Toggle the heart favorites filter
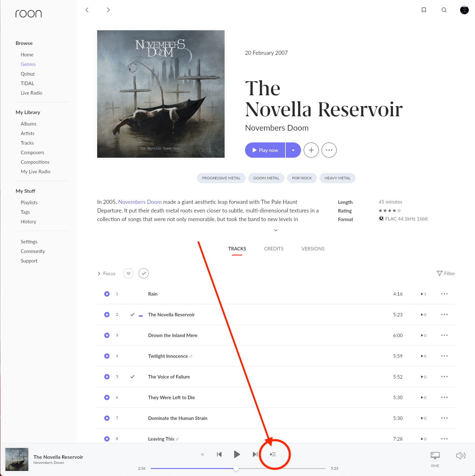This screenshot has width=475, height=476. tap(128, 273)
